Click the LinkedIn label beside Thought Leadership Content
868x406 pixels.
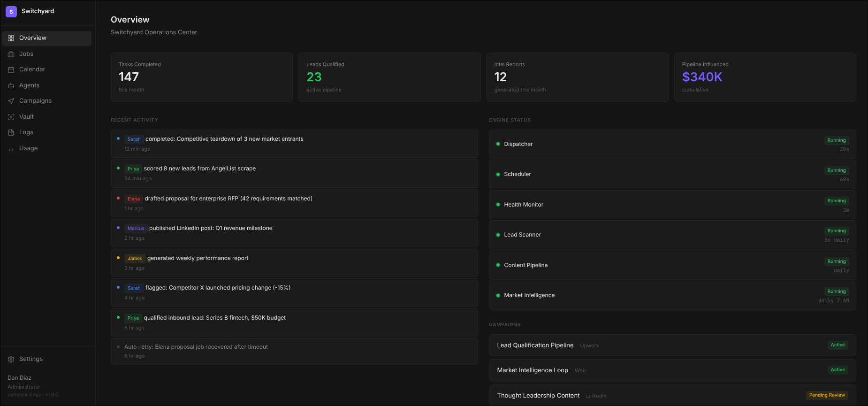[x=596, y=396]
